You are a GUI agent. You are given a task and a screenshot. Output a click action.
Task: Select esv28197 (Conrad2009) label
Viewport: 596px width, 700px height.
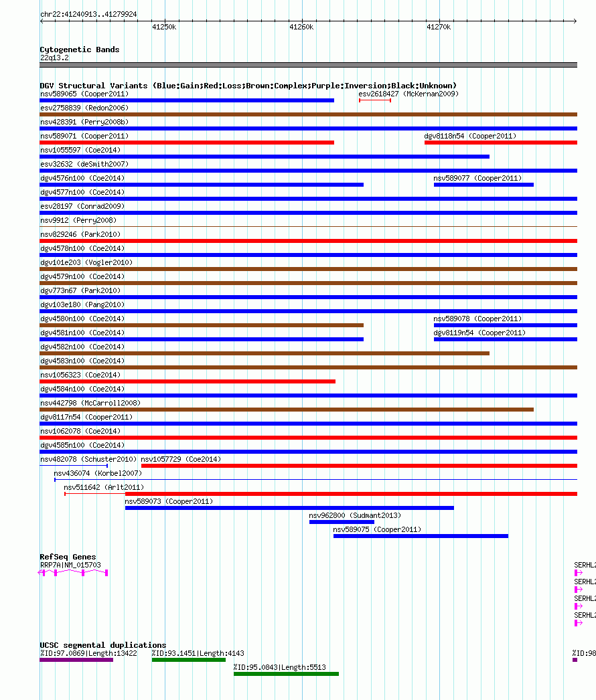[82, 206]
